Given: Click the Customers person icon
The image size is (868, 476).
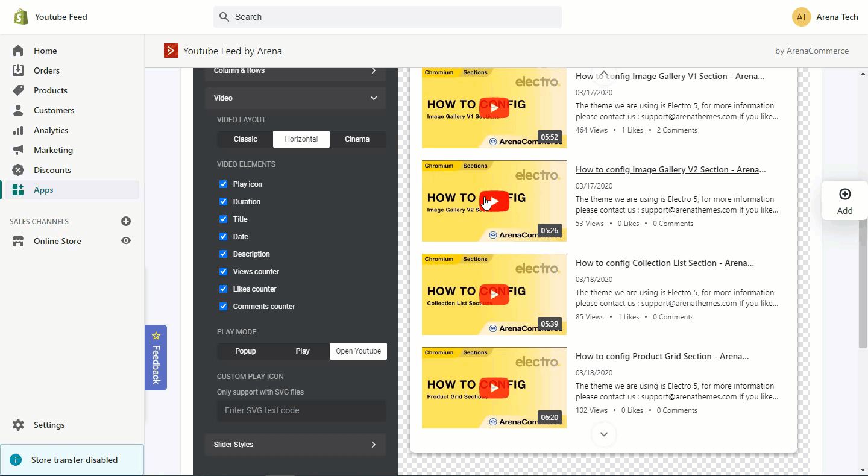Looking at the screenshot, I should (18, 110).
